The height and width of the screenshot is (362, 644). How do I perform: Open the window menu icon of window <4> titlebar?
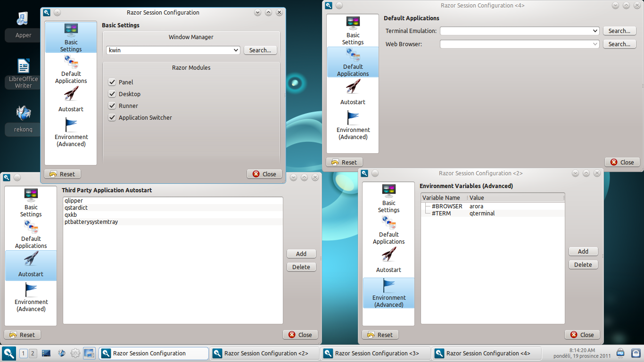(x=329, y=6)
